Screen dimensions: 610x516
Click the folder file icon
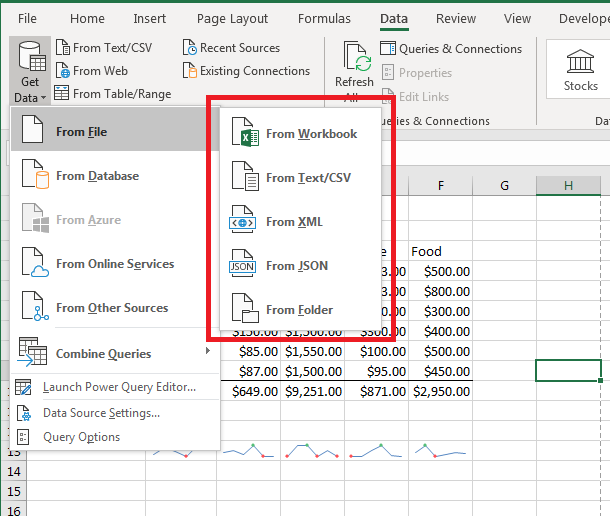[x=245, y=308]
